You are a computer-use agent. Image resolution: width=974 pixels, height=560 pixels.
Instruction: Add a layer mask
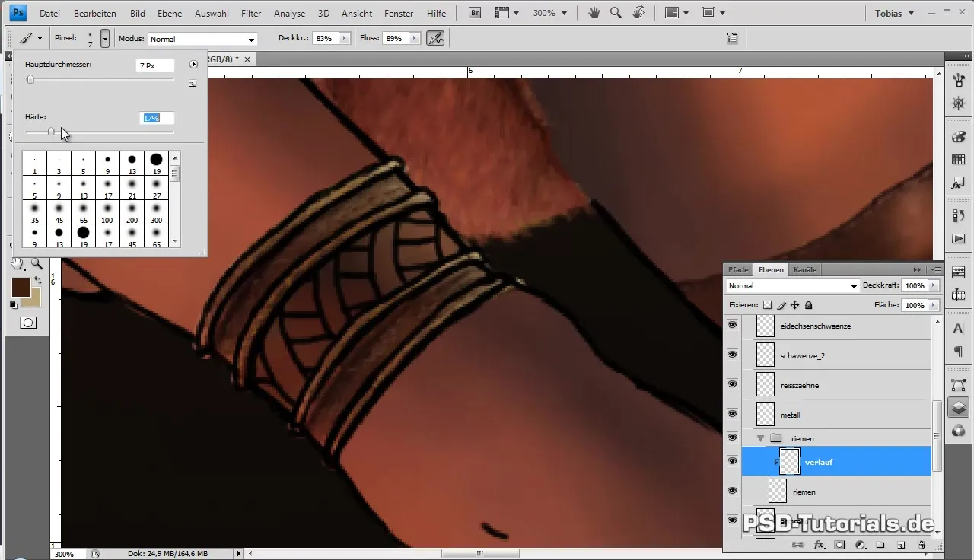click(x=840, y=545)
